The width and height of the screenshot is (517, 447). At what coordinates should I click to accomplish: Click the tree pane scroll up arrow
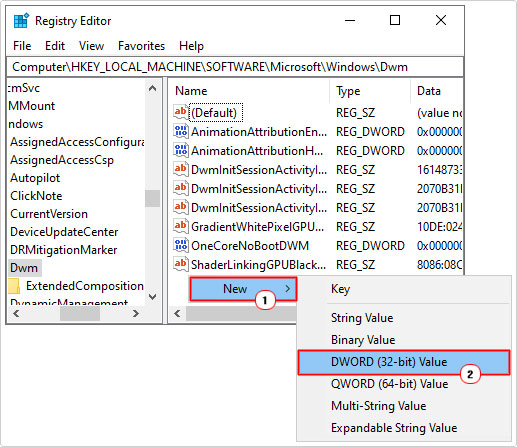(x=152, y=88)
